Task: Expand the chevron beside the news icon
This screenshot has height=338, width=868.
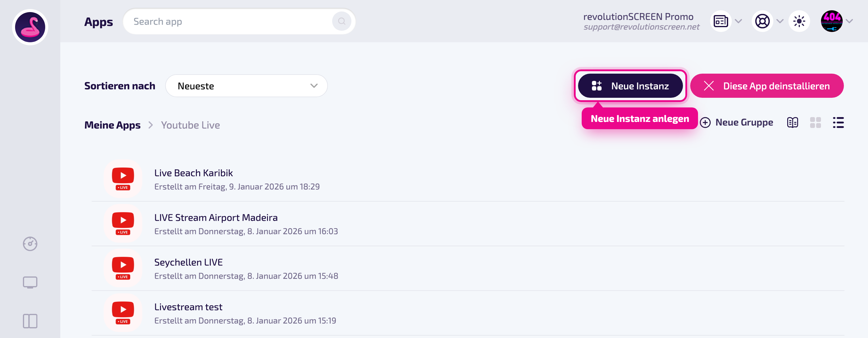Action: click(738, 21)
